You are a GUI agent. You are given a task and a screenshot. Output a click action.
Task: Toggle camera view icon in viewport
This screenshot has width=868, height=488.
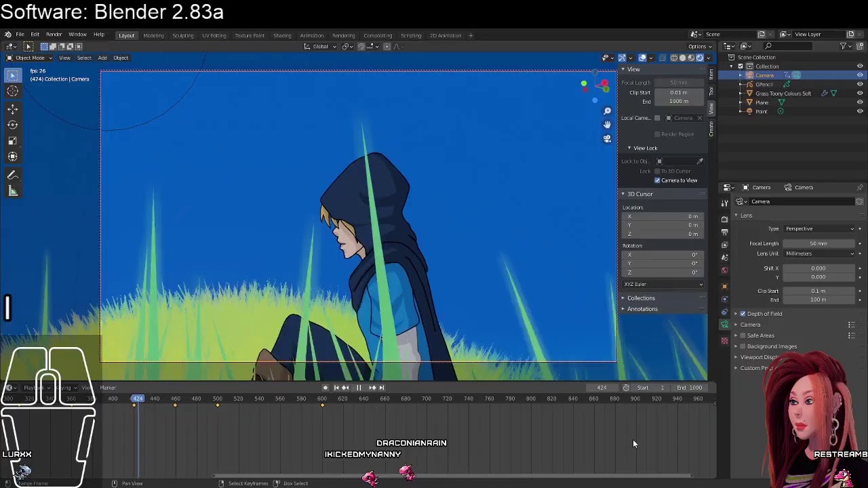pos(607,139)
